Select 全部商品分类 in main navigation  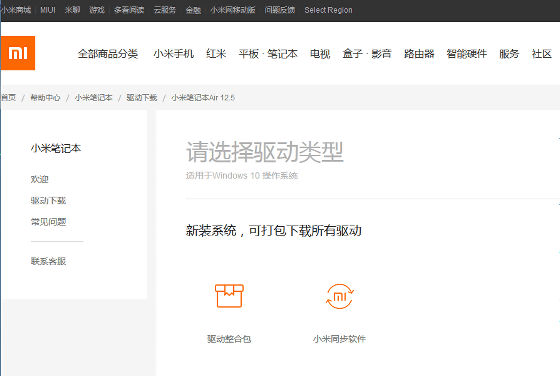tap(108, 54)
